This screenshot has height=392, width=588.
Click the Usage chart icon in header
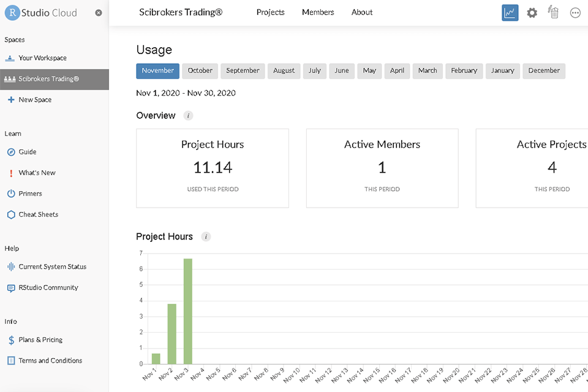510,13
